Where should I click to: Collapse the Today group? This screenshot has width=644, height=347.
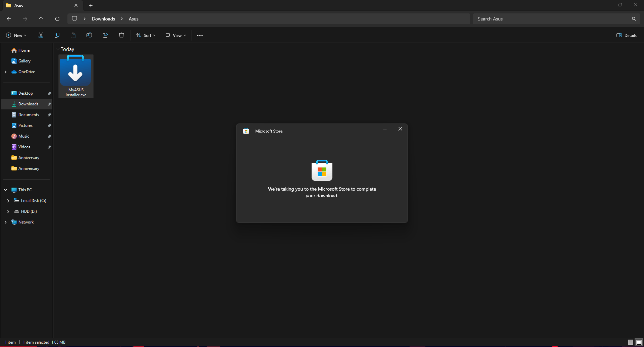tap(57, 49)
